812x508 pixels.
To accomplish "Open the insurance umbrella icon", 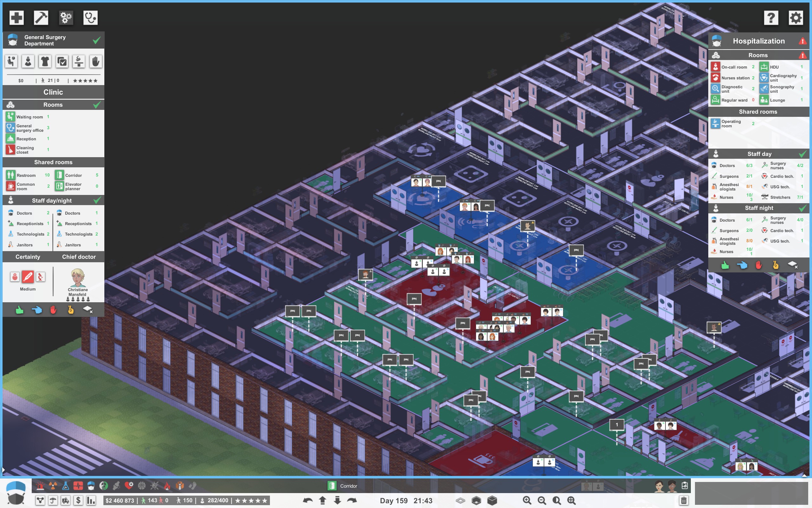I will pos(53,501).
